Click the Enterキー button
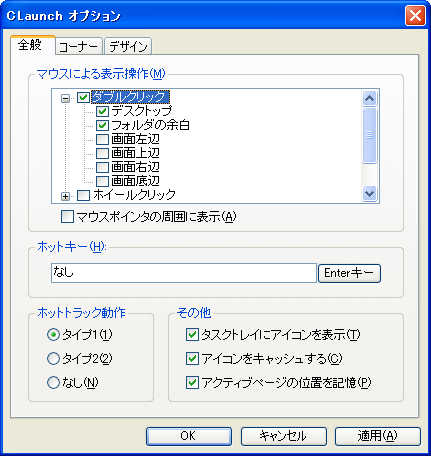The height and width of the screenshot is (456, 431). 349,273
